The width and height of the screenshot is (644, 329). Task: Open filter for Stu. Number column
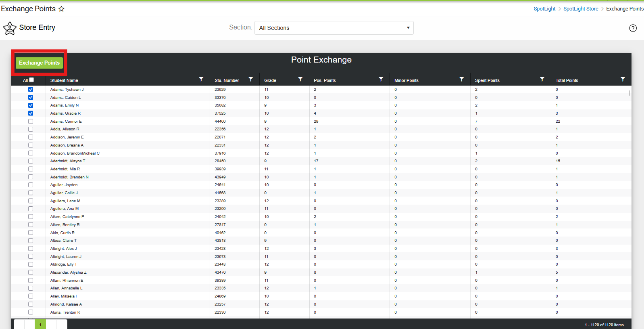(x=251, y=79)
